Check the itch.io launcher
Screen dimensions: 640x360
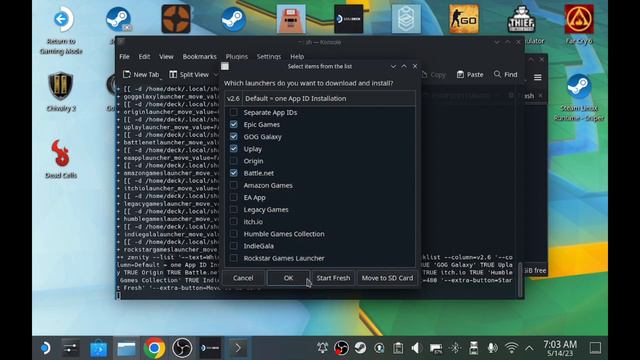click(233, 222)
